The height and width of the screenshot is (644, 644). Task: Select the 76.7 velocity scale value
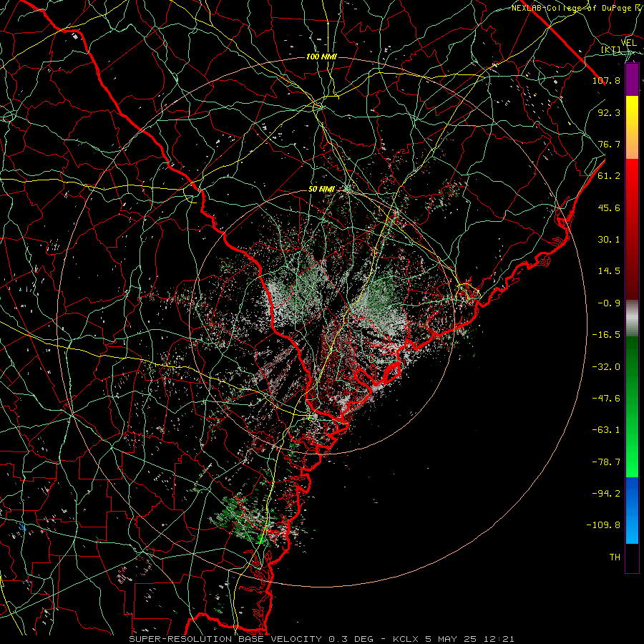[x=609, y=144]
